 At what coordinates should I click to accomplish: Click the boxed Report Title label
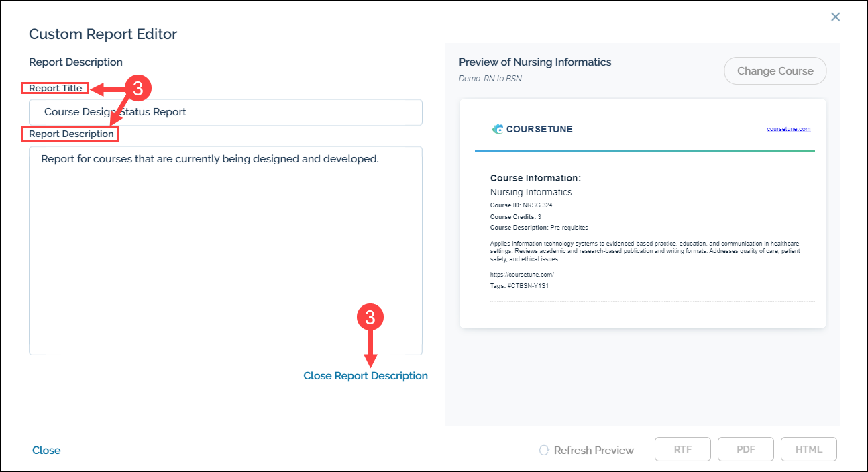pyautogui.click(x=56, y=88)
